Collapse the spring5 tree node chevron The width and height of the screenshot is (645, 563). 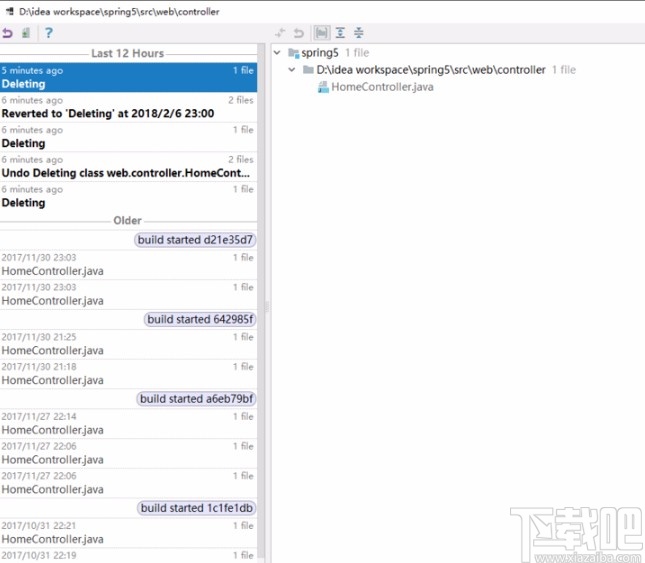[x=277, y=53]
